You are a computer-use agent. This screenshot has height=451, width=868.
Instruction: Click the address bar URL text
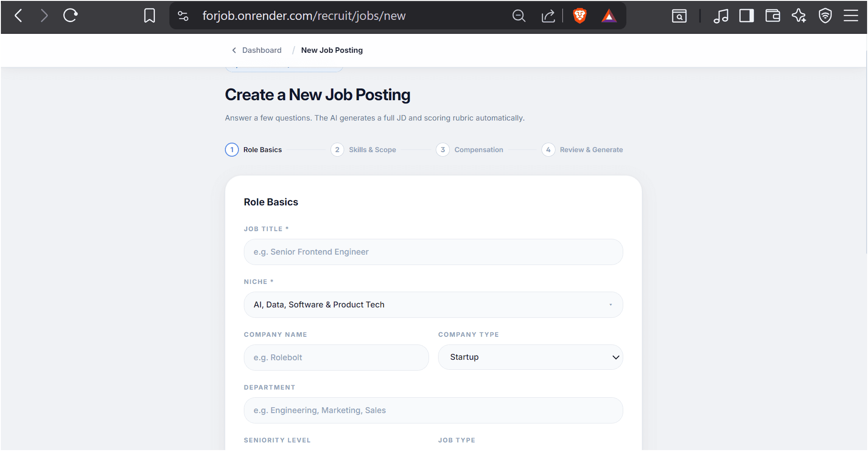pyautogui.click(x=304, y=16)
